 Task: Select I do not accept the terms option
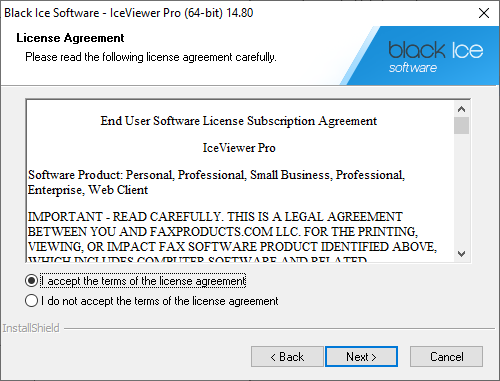coord(31,301)
